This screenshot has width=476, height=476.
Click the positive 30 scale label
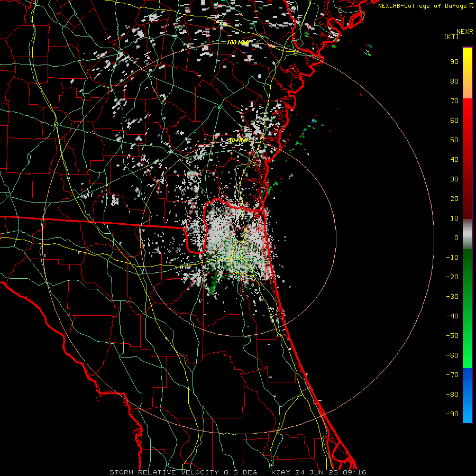coord(454,179)
